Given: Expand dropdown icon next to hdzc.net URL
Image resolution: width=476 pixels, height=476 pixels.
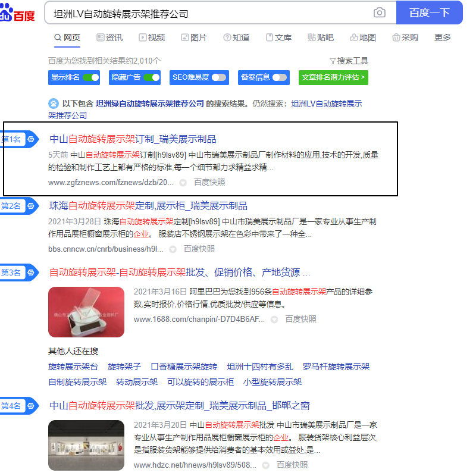Looking at the screenshot, I should click(x=265, y=465).
